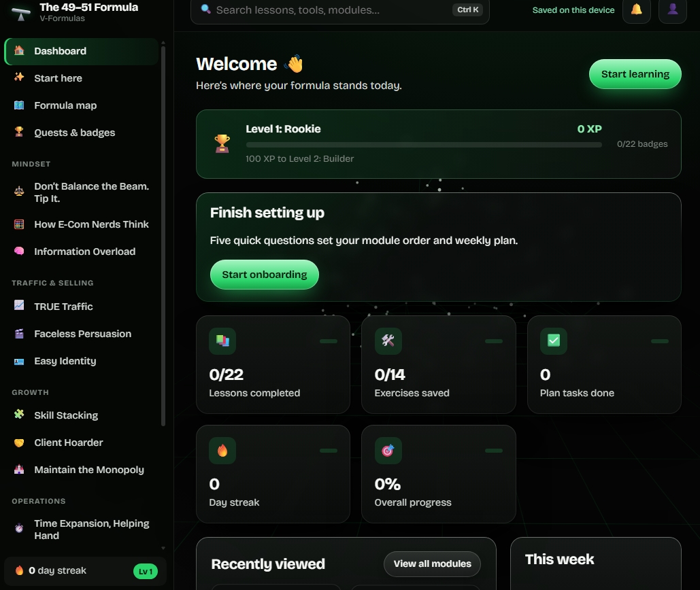The width and height of the screenshot is (700, 590).
Task: Click the checkmark icon on Plan tasks done card
Action: tap(554, 341)
